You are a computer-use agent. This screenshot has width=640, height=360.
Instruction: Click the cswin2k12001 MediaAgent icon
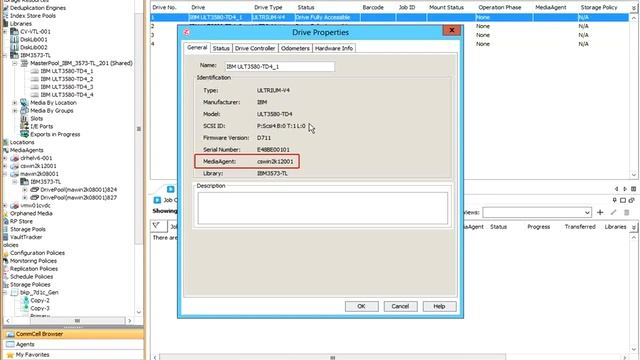coord(14,166)
